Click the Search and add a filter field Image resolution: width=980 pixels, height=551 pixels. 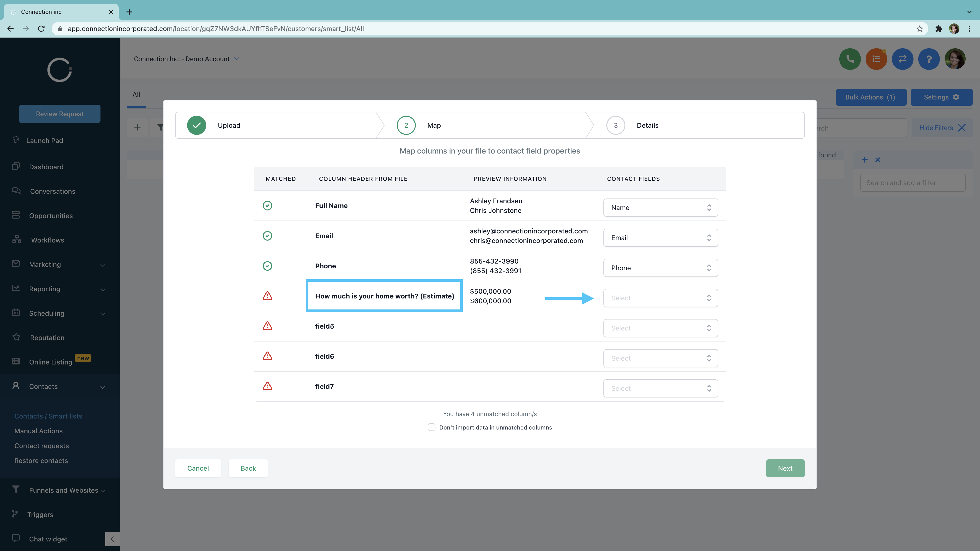[912, 182]
